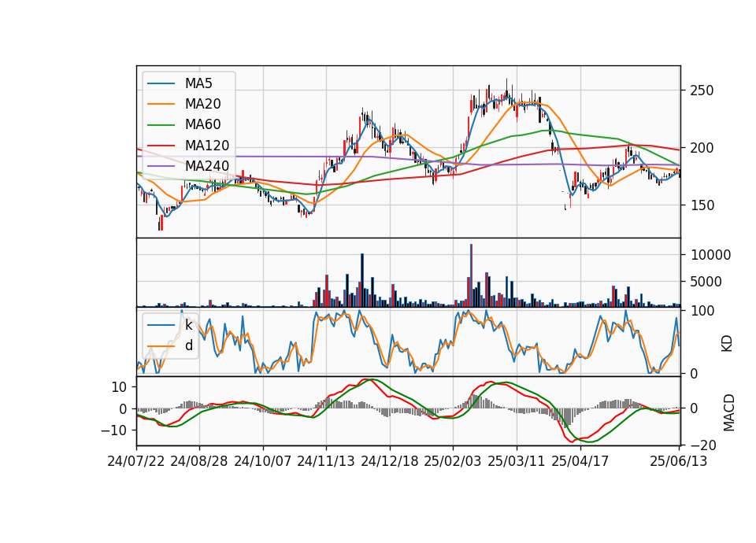The height and width of the screenshot is (543, 756).
Task: Click the 24/08/28 date label
Action: pyautogui.click(x=199, y=461)
